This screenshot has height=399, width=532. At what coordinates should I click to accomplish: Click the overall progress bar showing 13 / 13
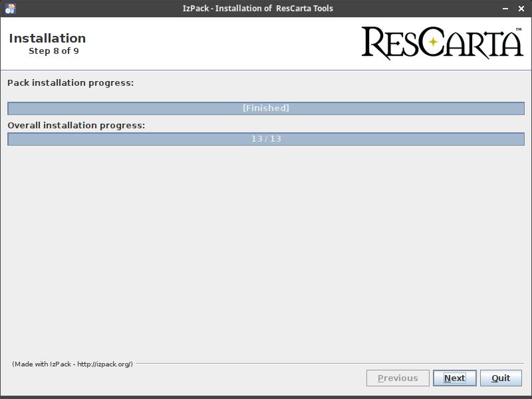(266, 139)
